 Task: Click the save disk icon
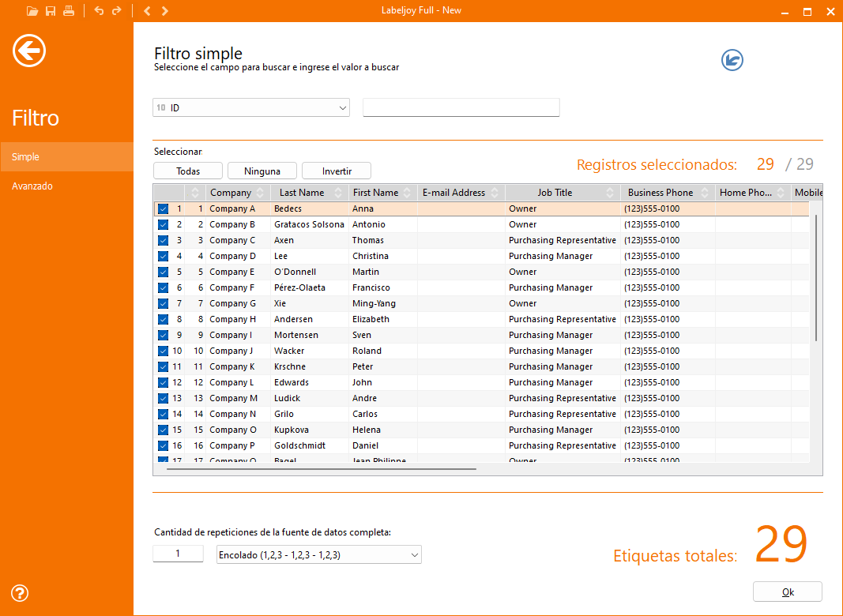pyautogui.click(x=51, y=11)
